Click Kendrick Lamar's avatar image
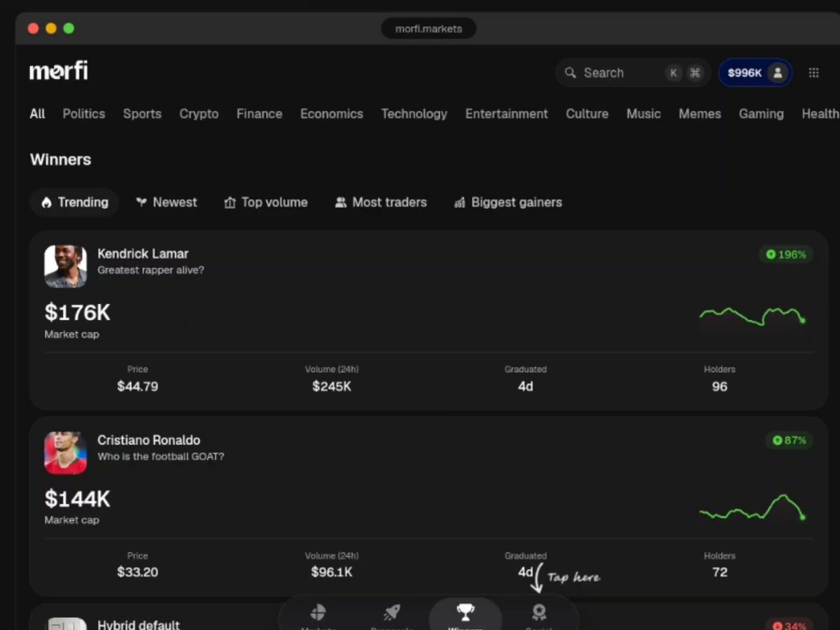 point(66,266)
